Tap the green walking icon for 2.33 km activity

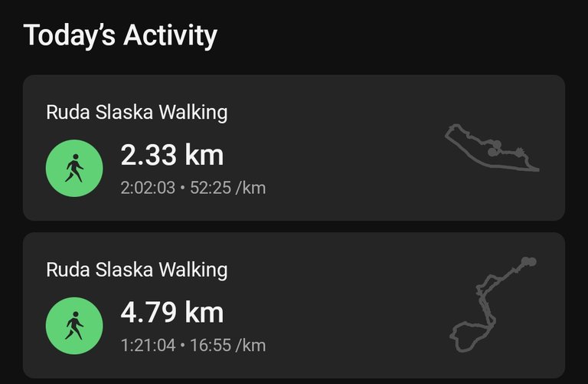pos(74,168)
